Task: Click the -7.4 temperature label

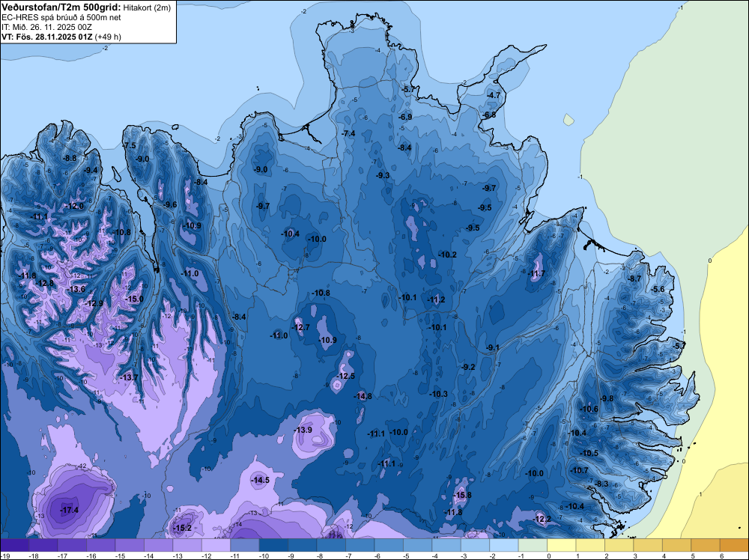Action: (x=349, y=134)
